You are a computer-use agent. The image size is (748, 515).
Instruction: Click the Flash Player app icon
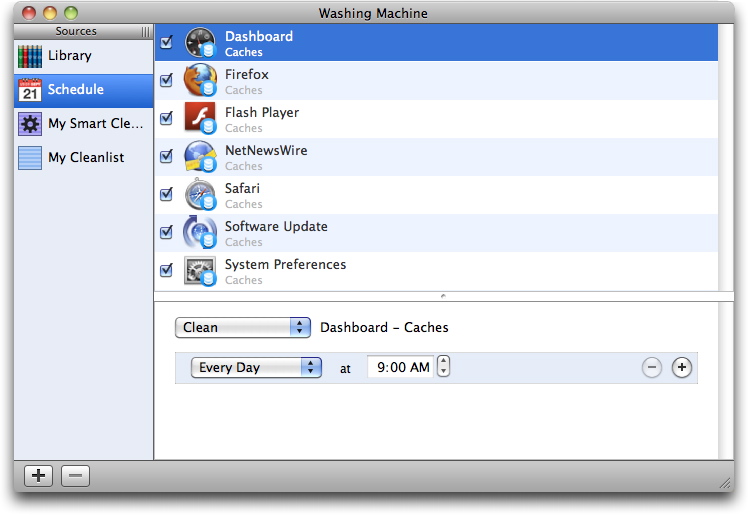coord(200,118)
